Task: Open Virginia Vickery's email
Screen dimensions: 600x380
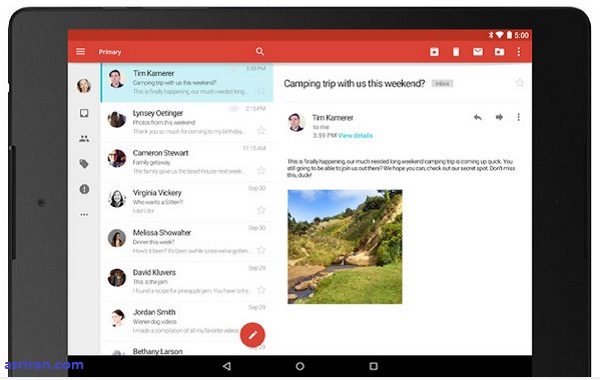Action: click(x=187, y=201)
